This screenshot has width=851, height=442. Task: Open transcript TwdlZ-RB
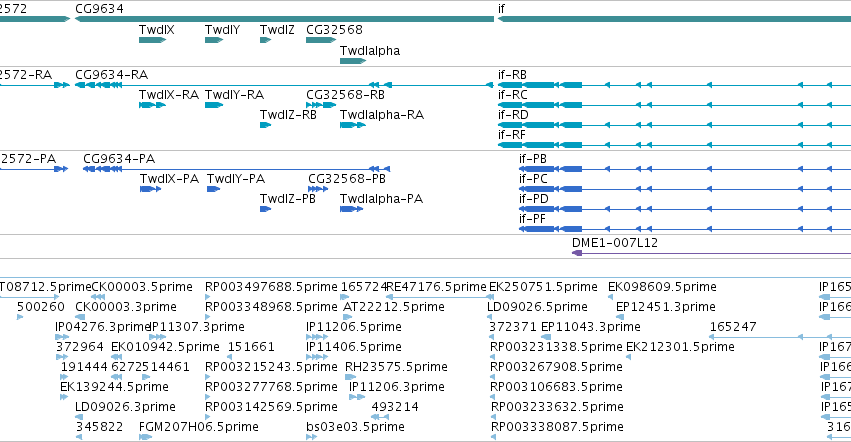(288, 115)
